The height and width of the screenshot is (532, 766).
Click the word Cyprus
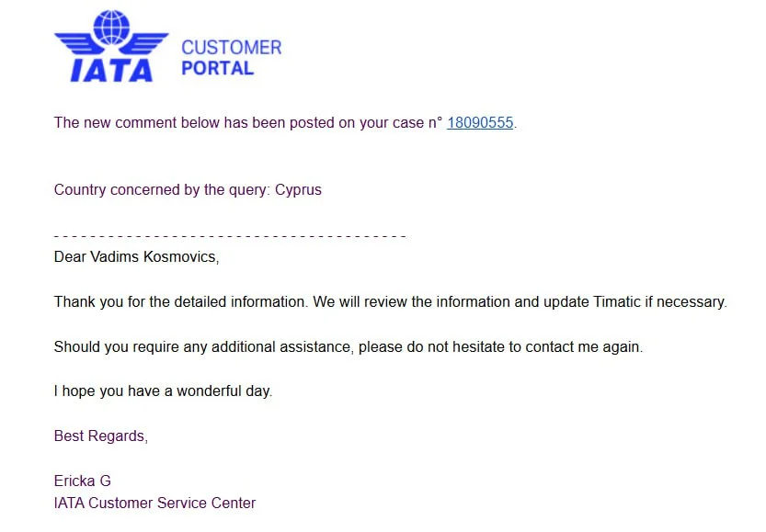(298, 190)
